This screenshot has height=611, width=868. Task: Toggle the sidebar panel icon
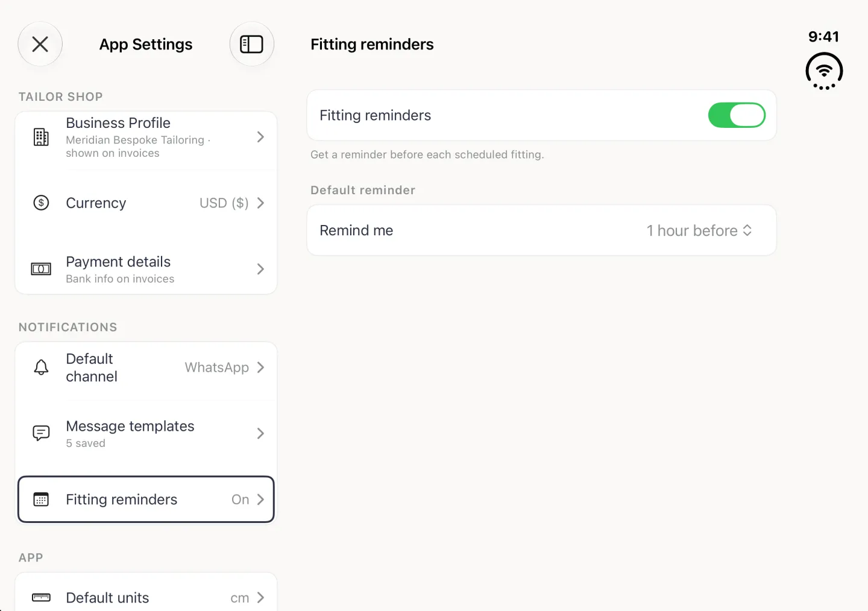tap(252, 44)
